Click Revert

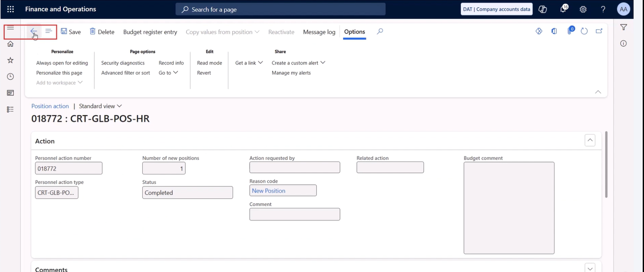coord(204,73)
